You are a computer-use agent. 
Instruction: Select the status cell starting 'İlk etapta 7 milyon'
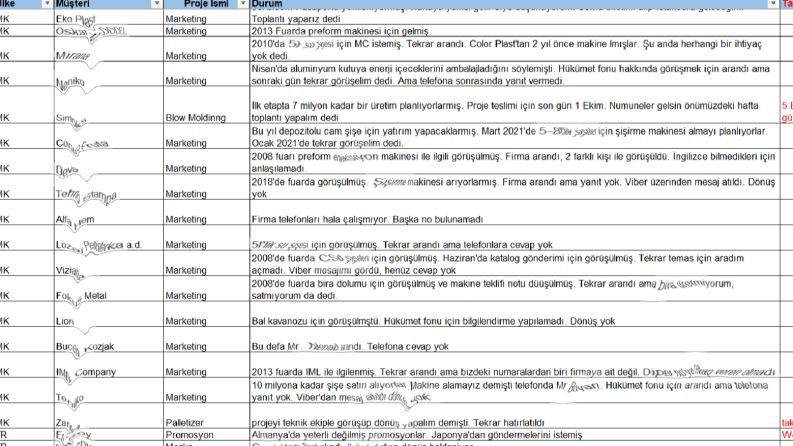(x=515, y=105)
